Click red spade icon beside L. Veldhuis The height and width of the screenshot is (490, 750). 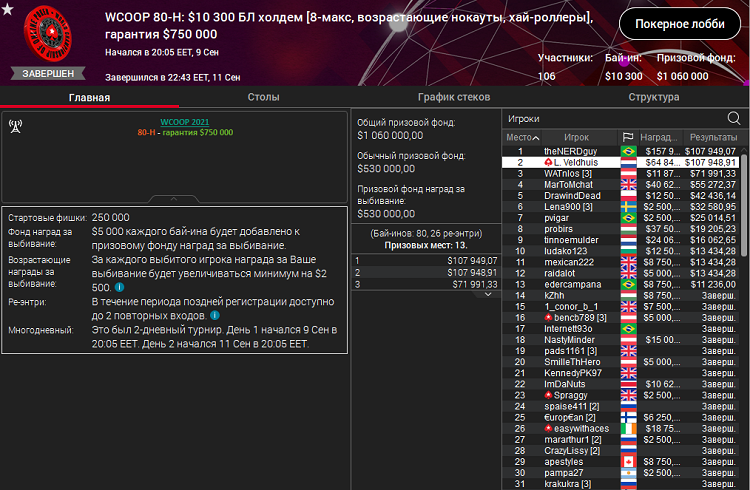[548, 163]
